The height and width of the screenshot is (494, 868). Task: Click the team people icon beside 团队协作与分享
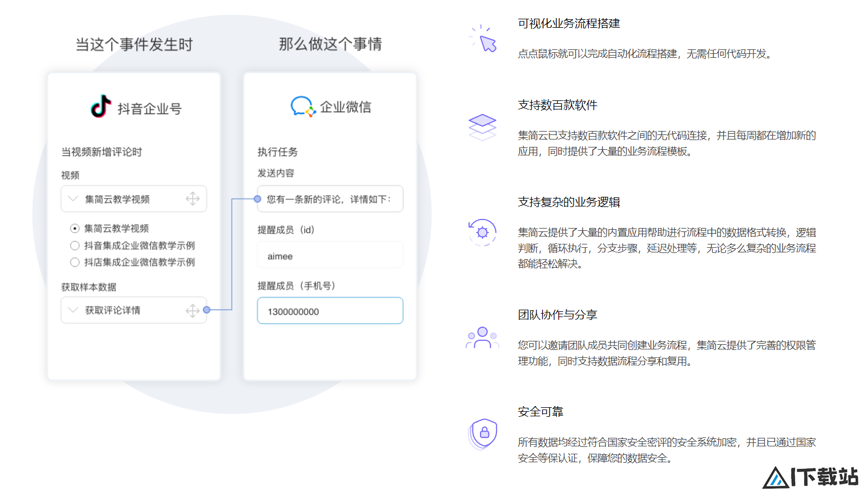tap(482, 337)
